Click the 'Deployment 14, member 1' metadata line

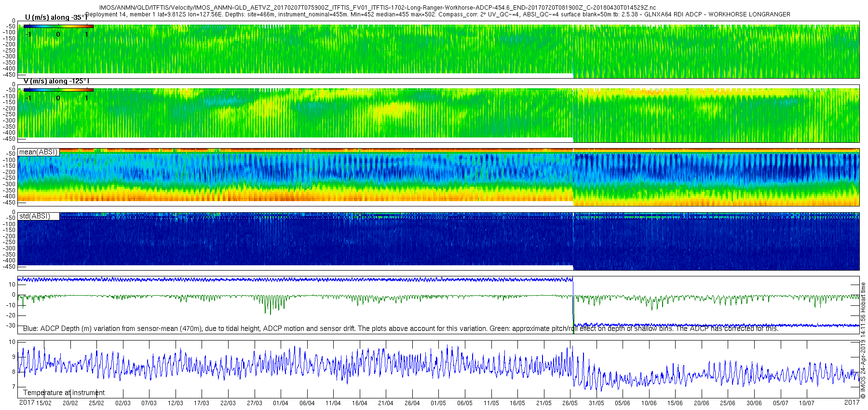coord(438,14)
